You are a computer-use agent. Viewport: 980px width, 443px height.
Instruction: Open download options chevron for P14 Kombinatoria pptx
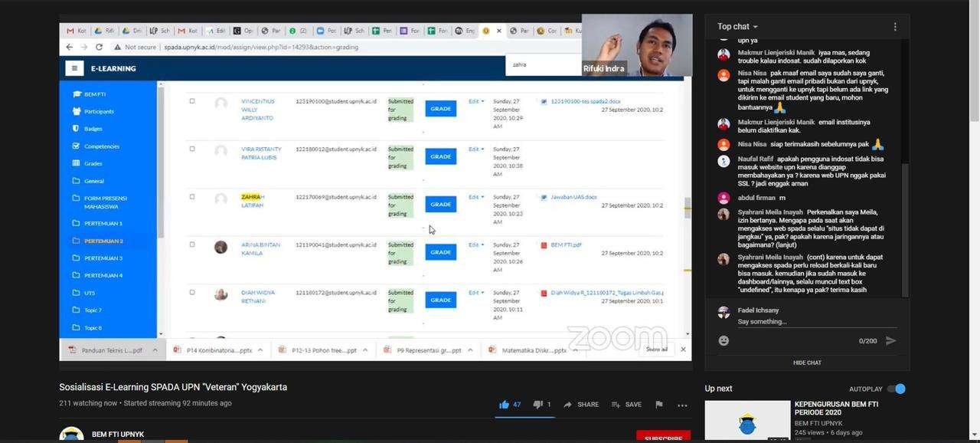[x=260, y=349]
